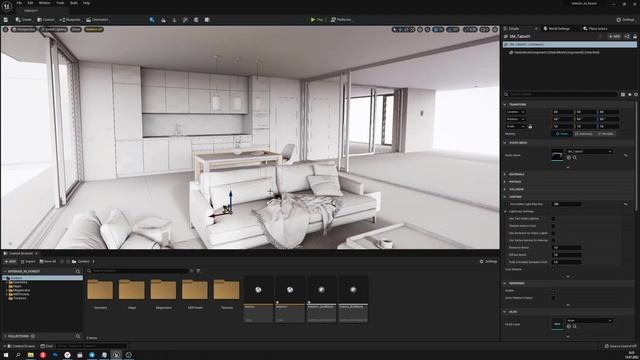
Task: Click the viewport transform gizmo tools
Action: 403,29
